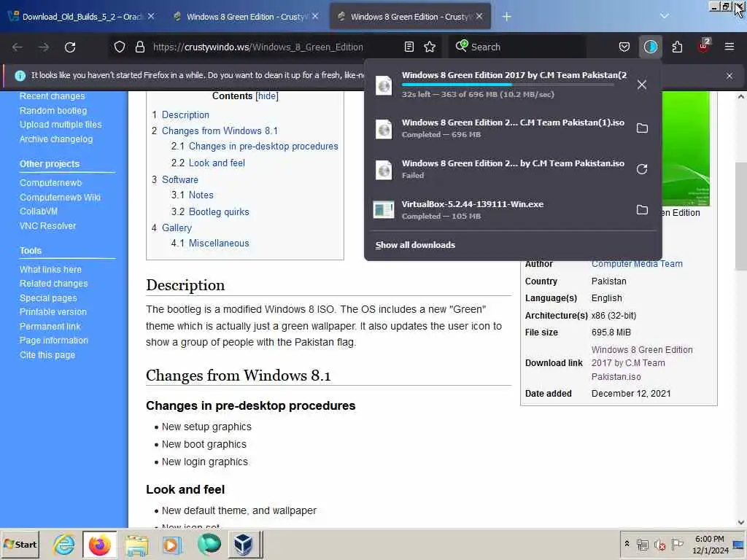Open Cite this page sidebar link

click(47, 355)
